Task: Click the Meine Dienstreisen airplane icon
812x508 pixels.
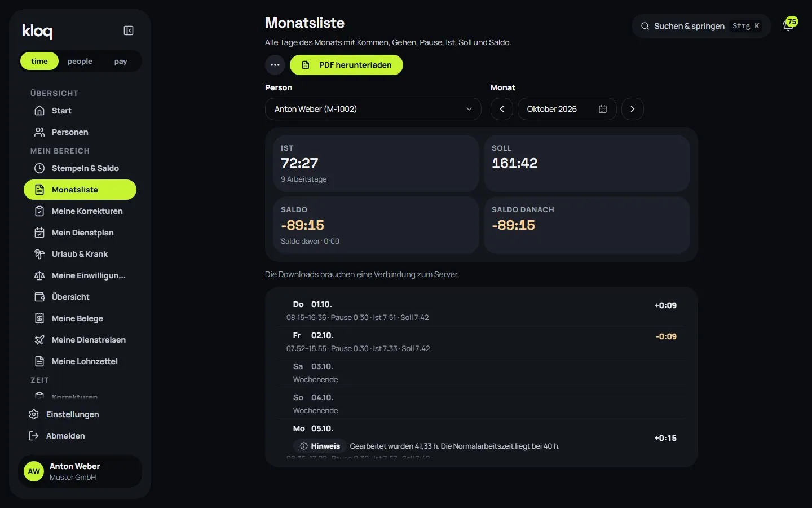Action: tap(39, 340)
